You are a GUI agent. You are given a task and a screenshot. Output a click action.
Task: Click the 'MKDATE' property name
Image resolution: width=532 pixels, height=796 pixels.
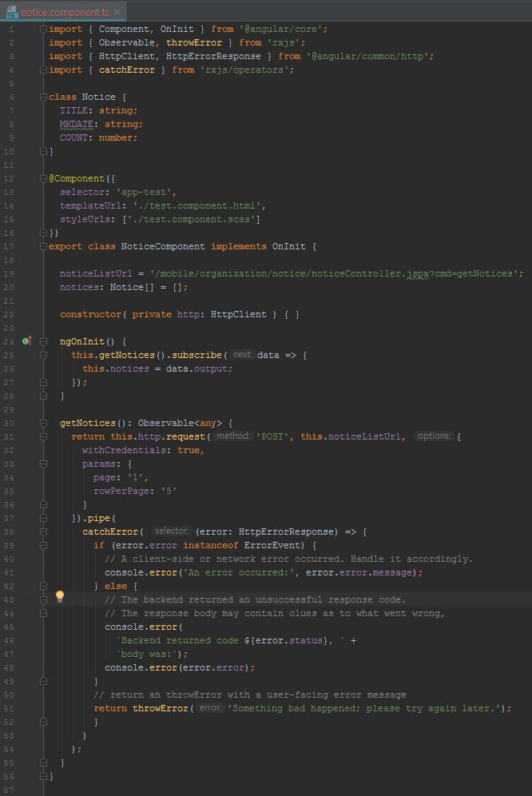pos(76,125)
